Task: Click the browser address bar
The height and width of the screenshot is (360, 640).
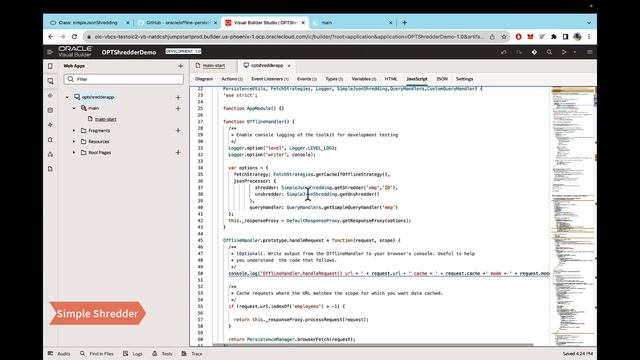Action: coord(290,37)
